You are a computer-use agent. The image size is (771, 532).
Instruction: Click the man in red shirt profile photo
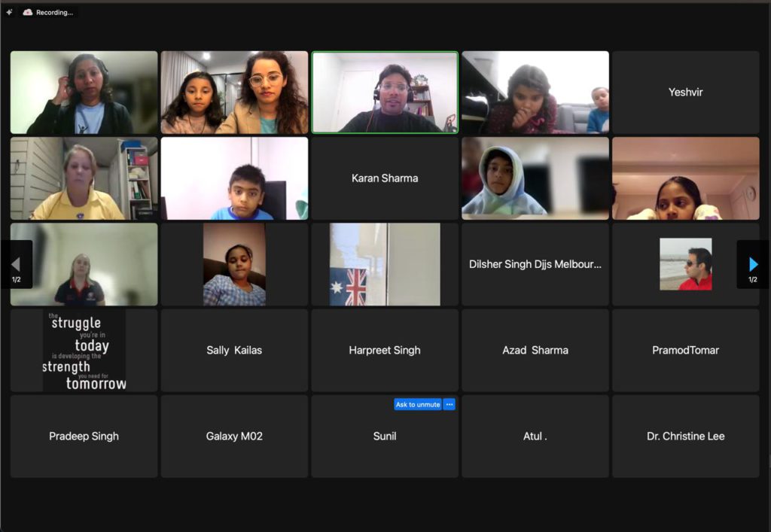(x=685, y=264)
